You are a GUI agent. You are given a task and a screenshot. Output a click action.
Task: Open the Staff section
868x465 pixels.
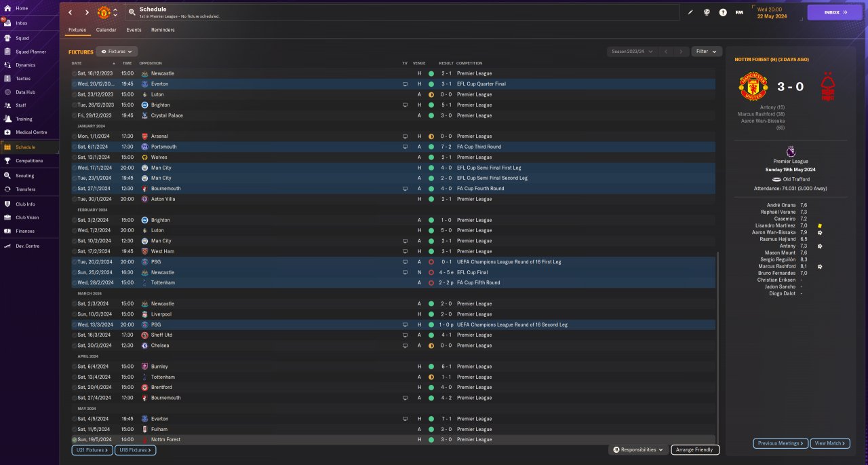(21, 105)
